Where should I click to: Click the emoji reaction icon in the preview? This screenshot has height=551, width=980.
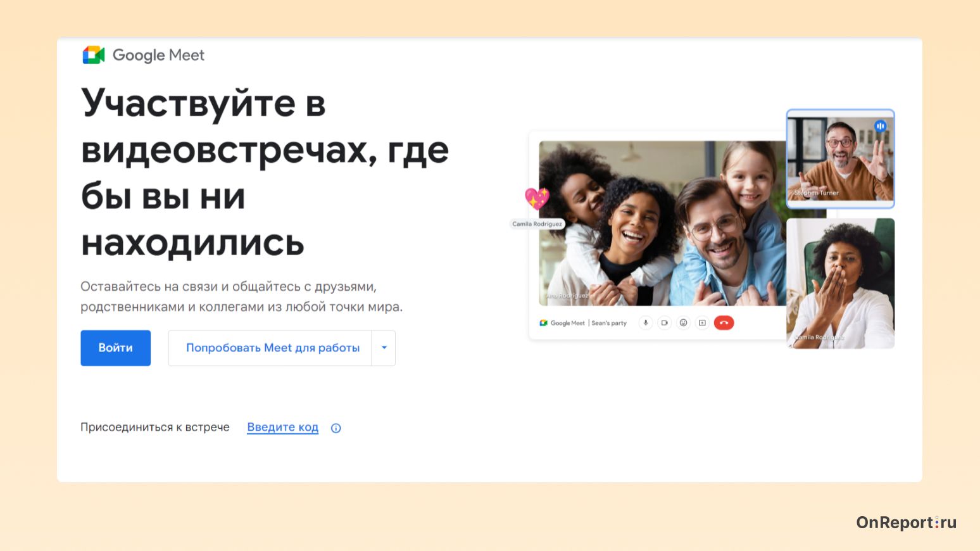pyautogui.click(x=683, y=323)
